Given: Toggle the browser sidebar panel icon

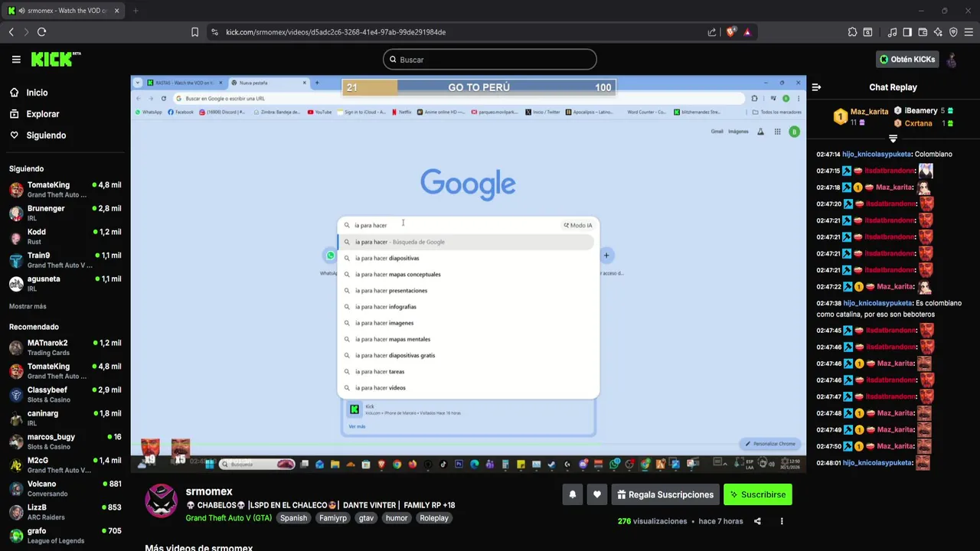Looking at the screenshot, I should (907, 32).
